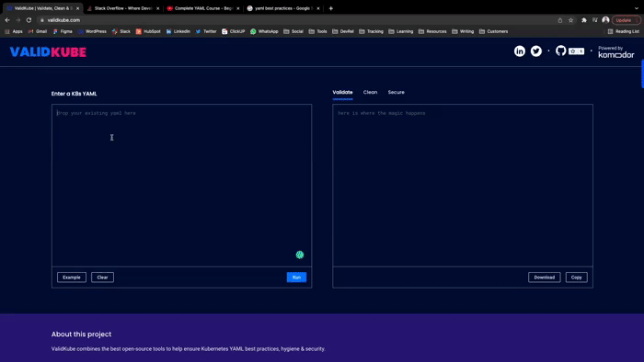Image resolution: width=644 pixels, height=362 pixels.
Task: Click the green Grammarly icon in editor
Action: [300, 255]
